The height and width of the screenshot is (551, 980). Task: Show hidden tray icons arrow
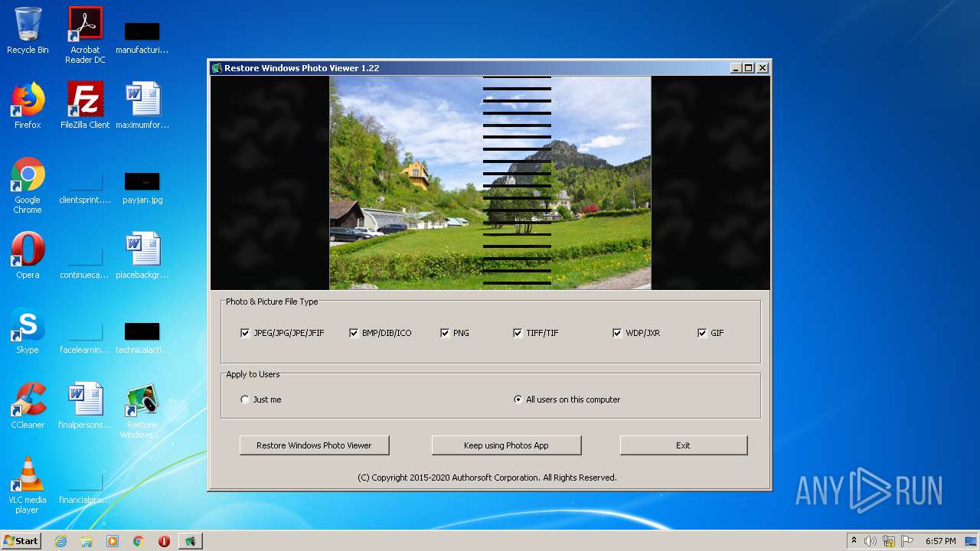(x=854, y=541)
